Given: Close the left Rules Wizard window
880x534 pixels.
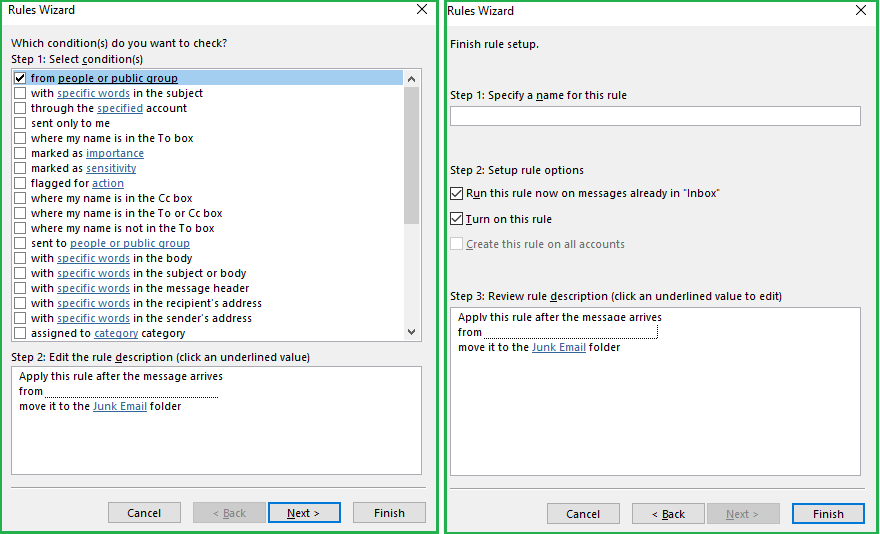Looking at the screenshot, I should tap(422, 10).
